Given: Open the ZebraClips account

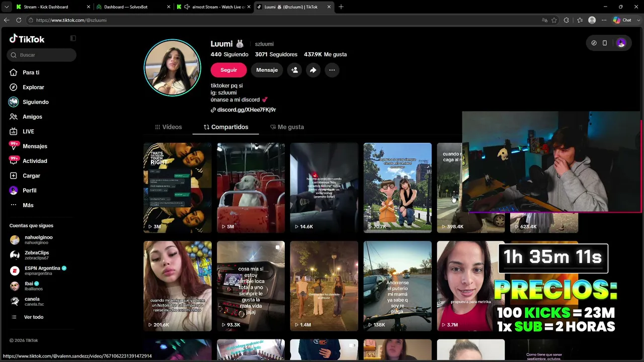Looking at the screenshot, I should click(37, 255).
